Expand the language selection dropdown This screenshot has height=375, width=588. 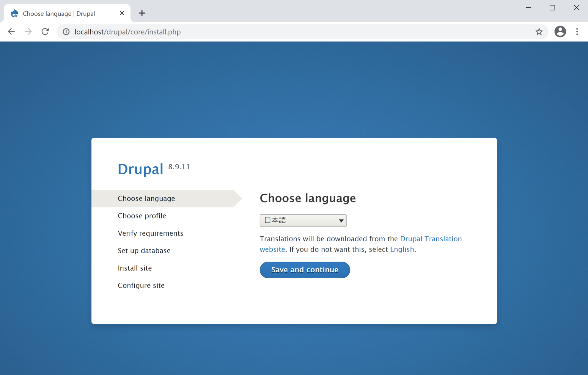[x=303, y=220]
